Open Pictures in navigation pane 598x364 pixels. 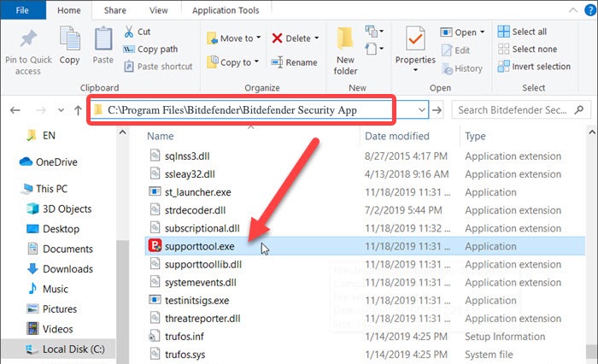(x=52, y=309)
